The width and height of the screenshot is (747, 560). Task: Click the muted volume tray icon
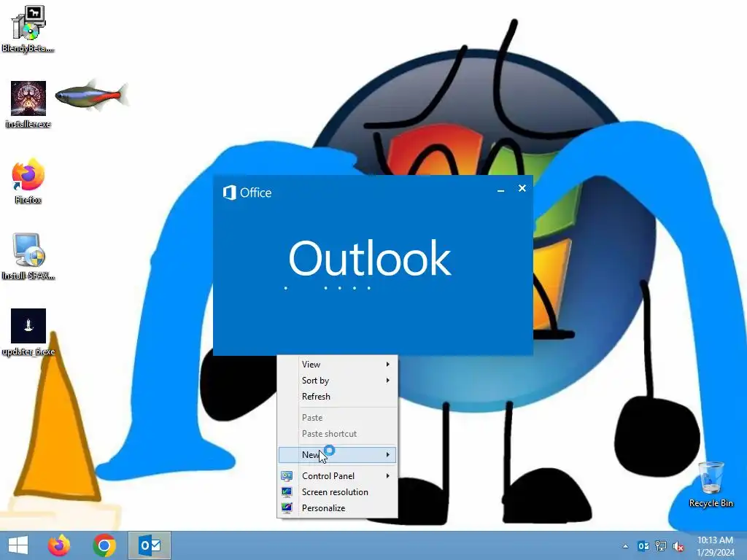[x=678, y=546]
